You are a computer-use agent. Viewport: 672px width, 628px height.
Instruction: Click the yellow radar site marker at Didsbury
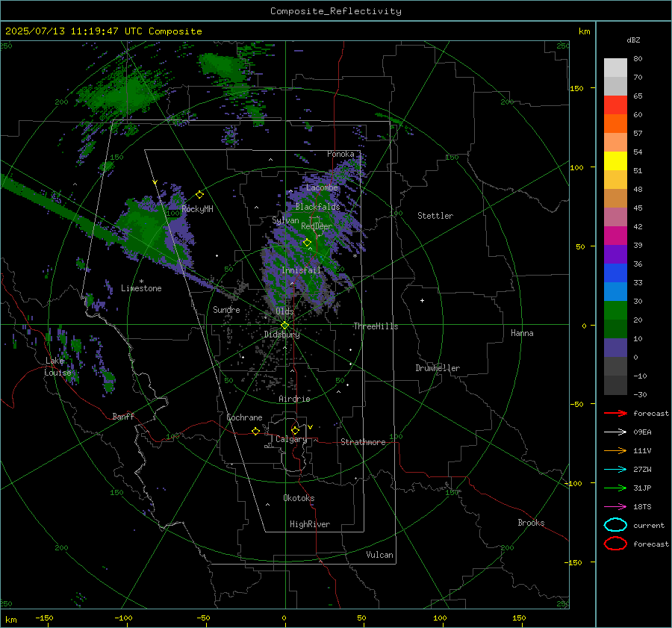click(284, 326)
